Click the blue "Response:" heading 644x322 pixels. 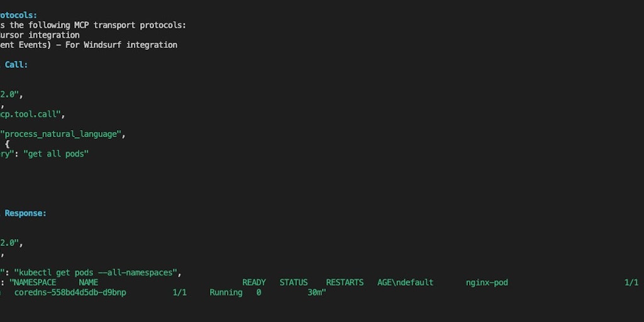click(25, 213)
